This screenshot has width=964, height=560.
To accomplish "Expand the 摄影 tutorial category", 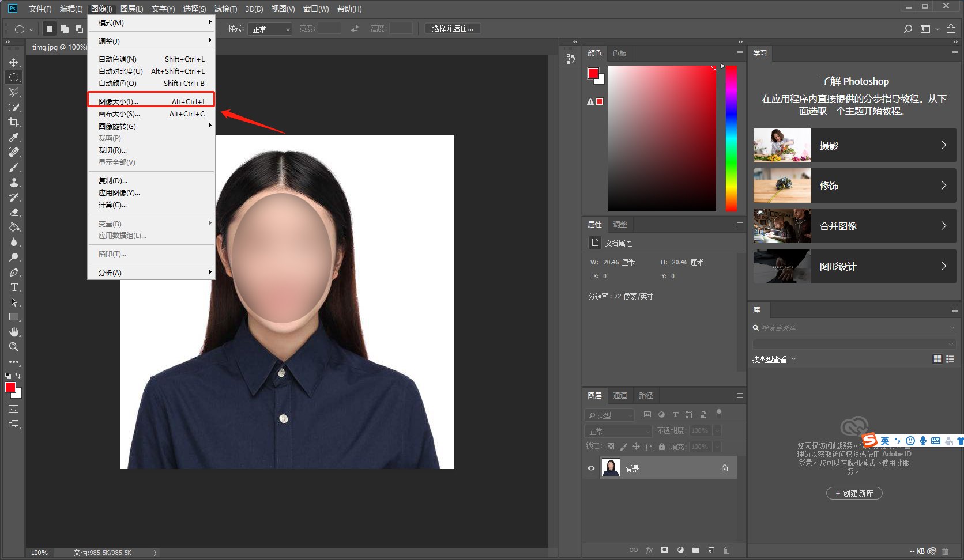I will pyautogui.click(x=854, y=145).
